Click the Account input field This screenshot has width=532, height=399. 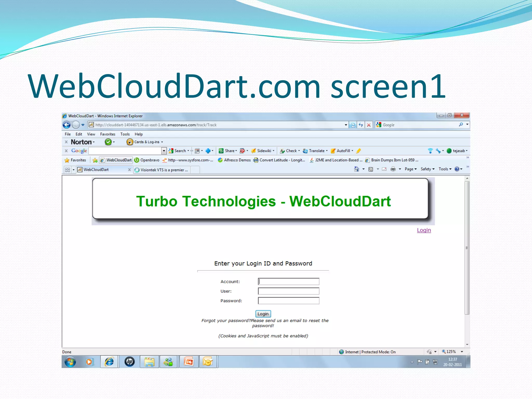(x=289, y=282)
